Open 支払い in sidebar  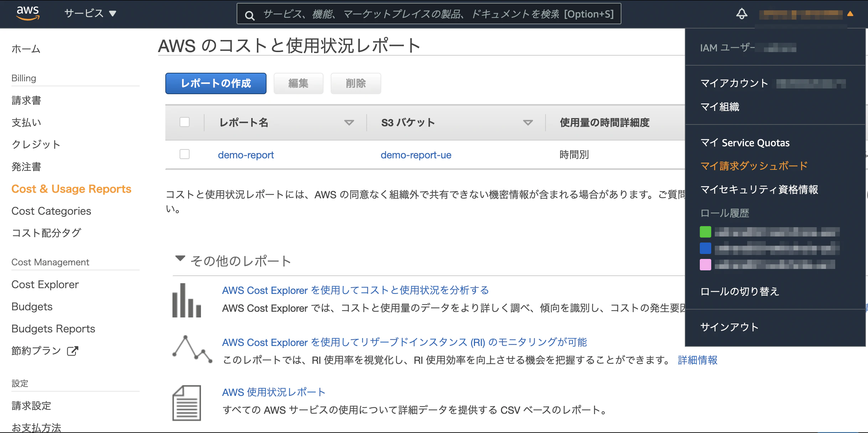26,123
